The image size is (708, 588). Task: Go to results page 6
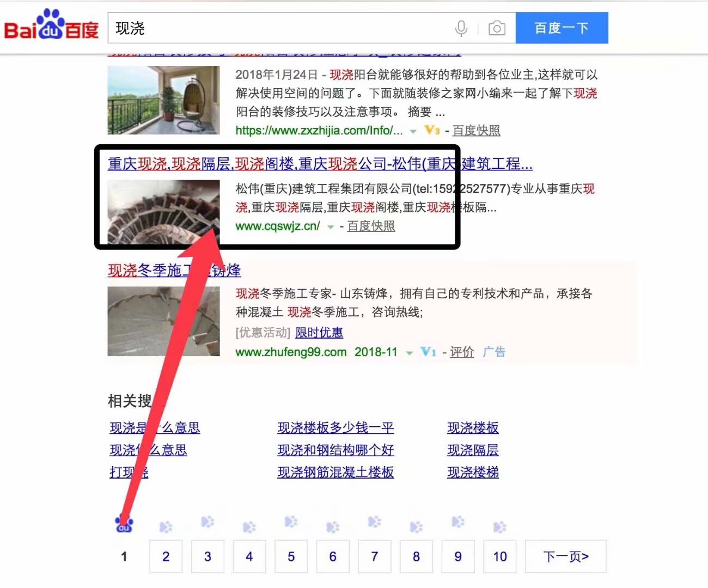(x=333, y=556)
